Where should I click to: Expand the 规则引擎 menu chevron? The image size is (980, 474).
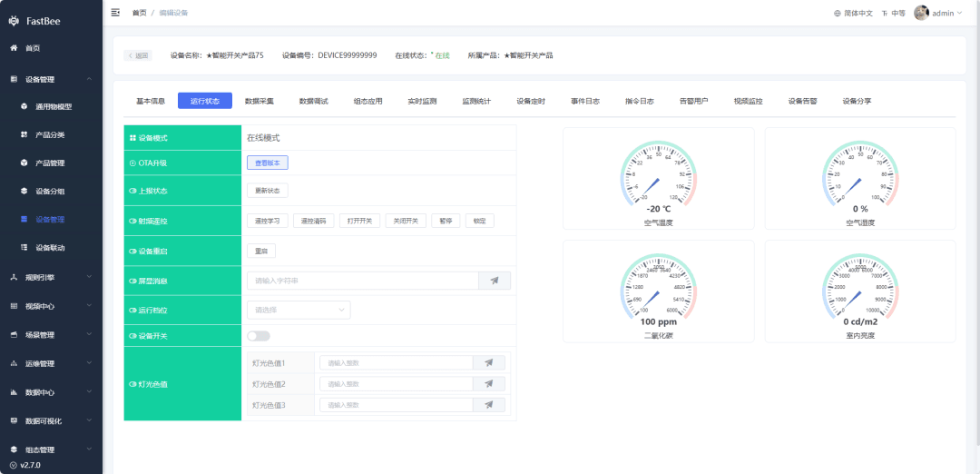89,276
